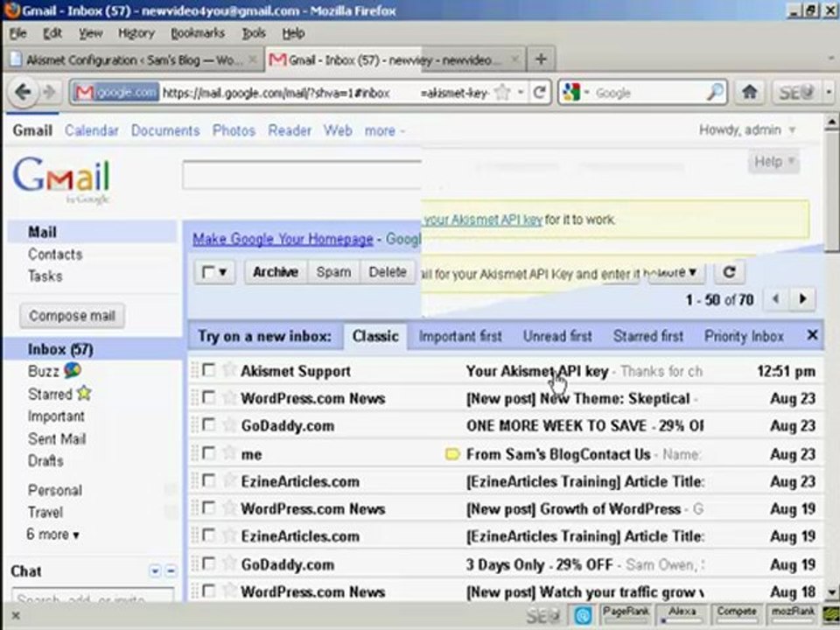
Task: Click the yellow label icon on the 'me' message
Action: [452, 454]
